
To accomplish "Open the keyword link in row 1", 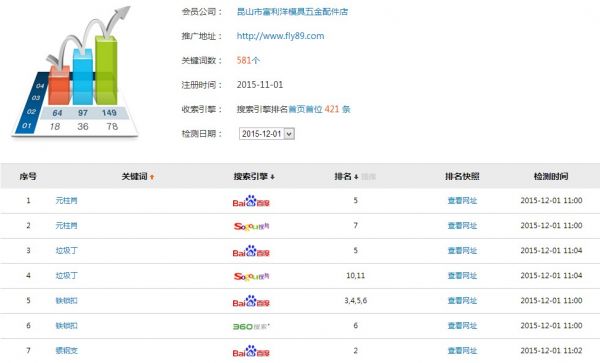I will point(67,200).
